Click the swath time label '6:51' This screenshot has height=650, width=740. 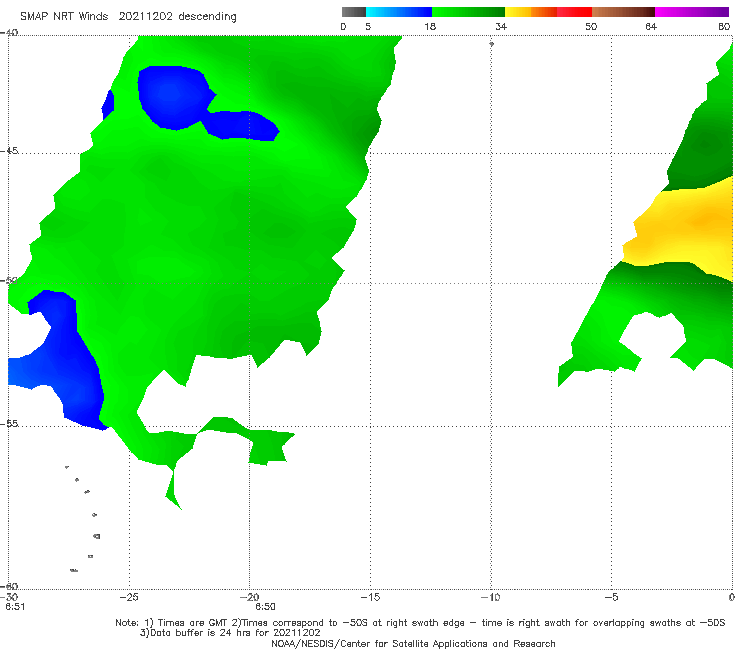coord(15,607)
